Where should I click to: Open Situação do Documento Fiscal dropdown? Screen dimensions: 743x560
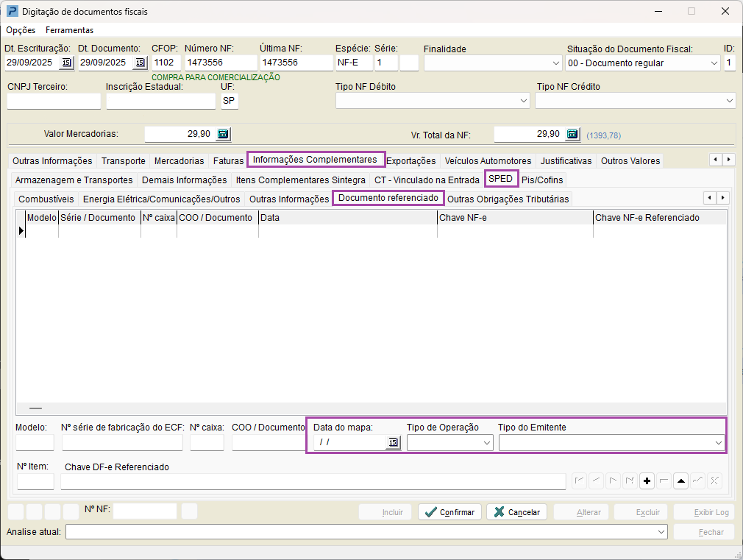point(714,63)
